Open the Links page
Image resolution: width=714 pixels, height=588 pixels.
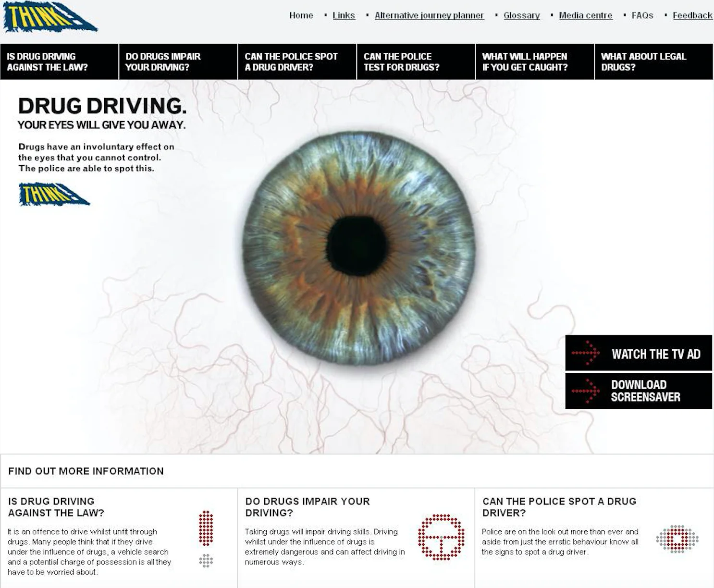(344, 15)
